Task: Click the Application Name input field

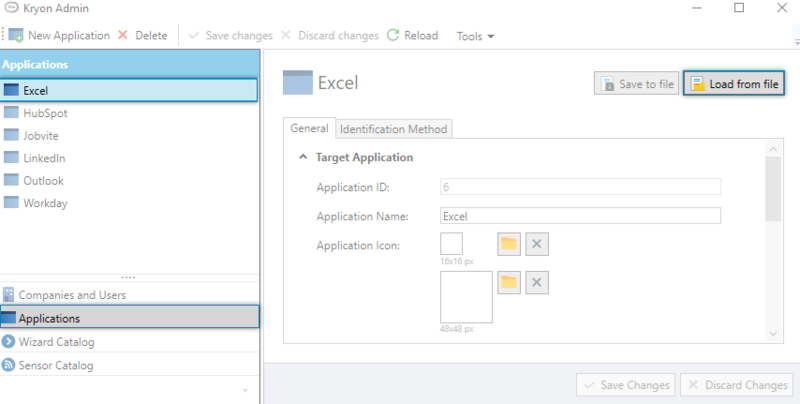Action: pos(580,216)
